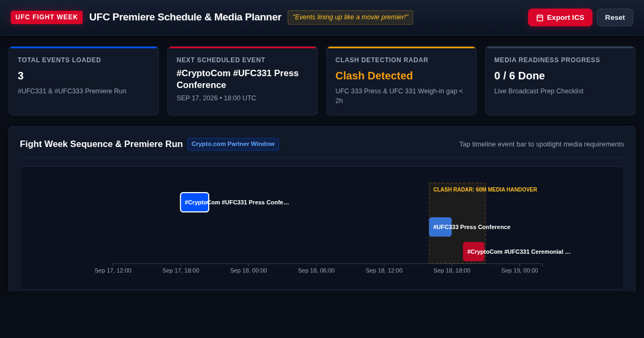This screenshot has width=644, height=338.
Task: Click the Sep 18, 06:00 axis label
Action: point(316,270)
